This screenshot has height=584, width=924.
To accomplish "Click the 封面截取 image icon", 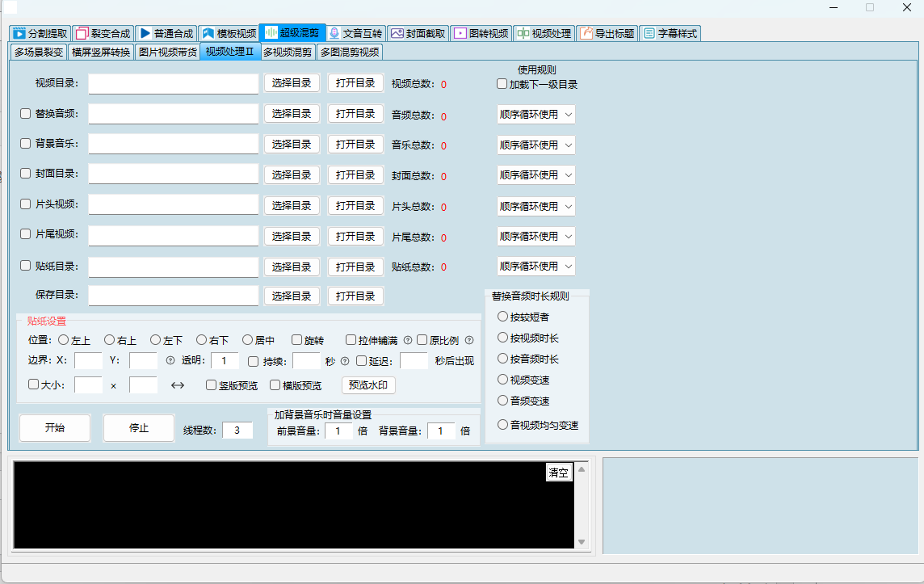I will coord(397,34).
